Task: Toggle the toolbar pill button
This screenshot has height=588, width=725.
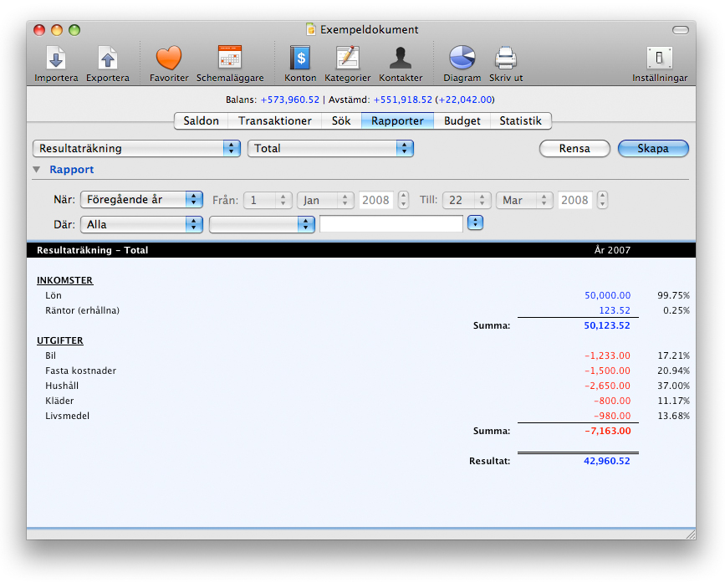Action: tap(680, 30)
